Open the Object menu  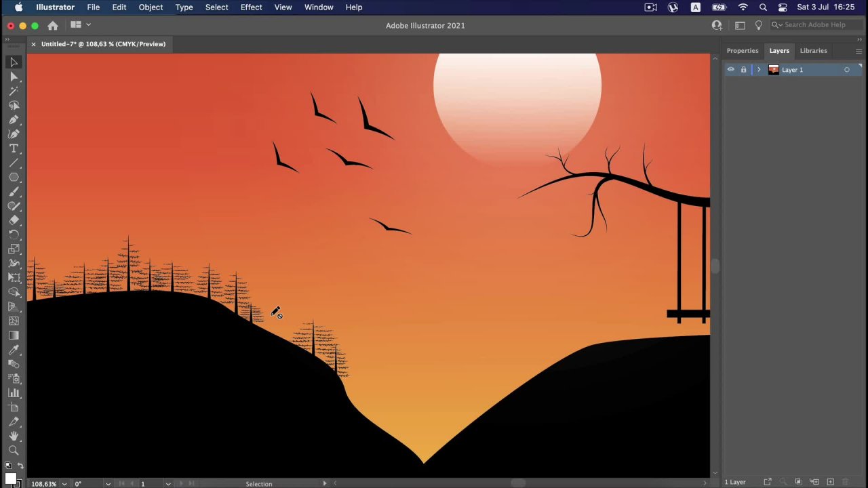(151, 7)
